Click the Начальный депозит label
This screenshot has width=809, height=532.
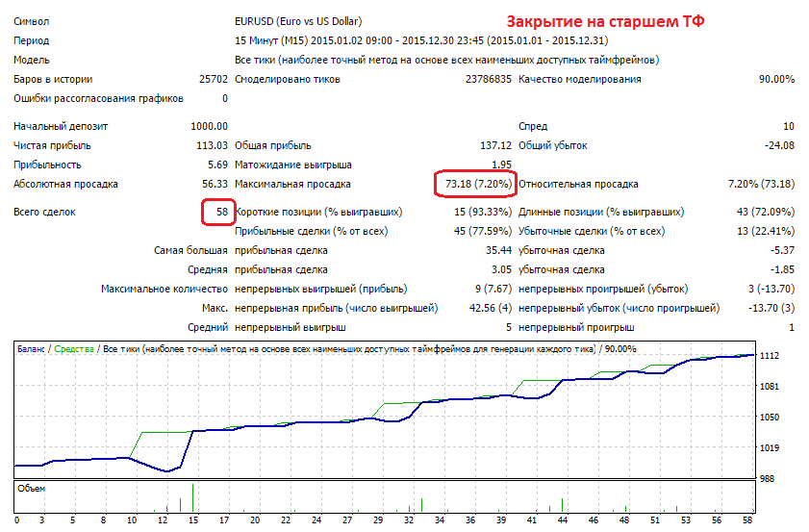coord(61,126)
